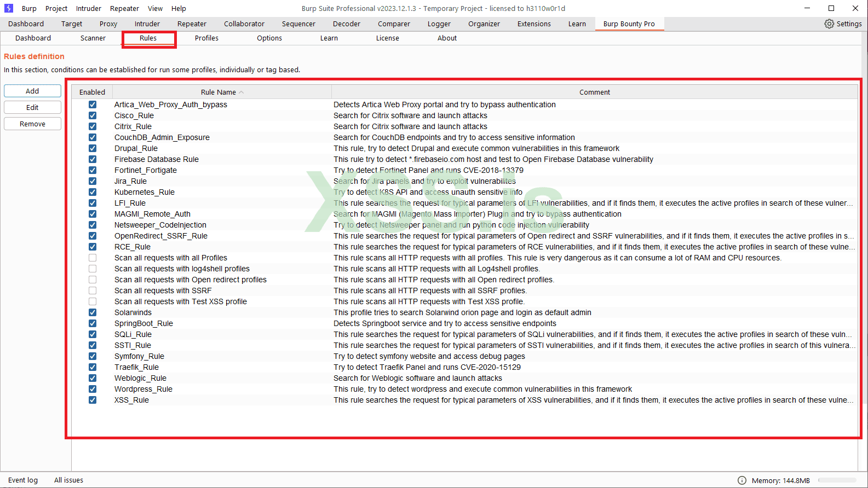Open the Event log
The image size is (868, 488).
pyautogui.click(x=23, y=480)
